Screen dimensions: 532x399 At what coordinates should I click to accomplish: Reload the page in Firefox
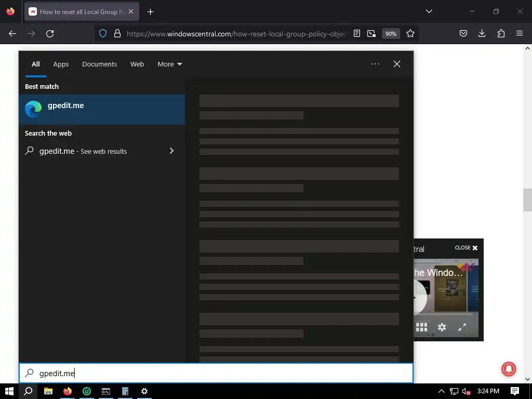[50, 34]
